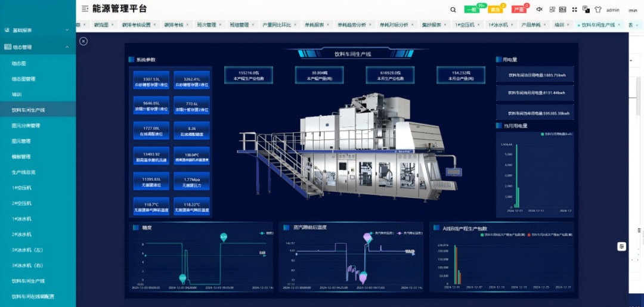The image size is (644, 307).
Task: Open 1#冰水机 in the sidebar
Action: [x=21, y=219]
